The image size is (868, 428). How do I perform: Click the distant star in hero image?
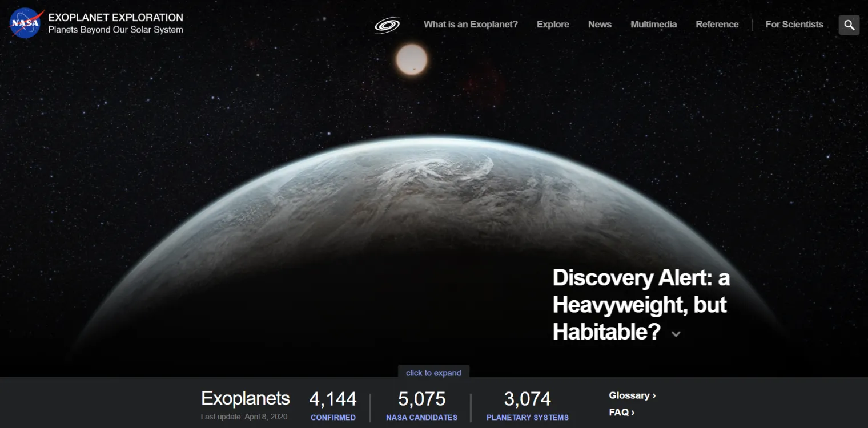[x=412, y=59]
